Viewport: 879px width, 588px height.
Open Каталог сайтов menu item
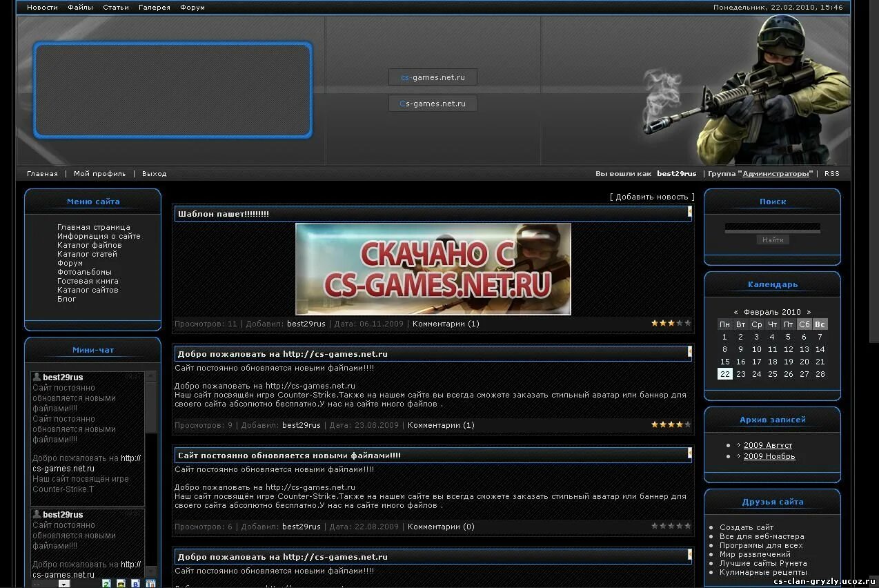click(x=88, y=290)
